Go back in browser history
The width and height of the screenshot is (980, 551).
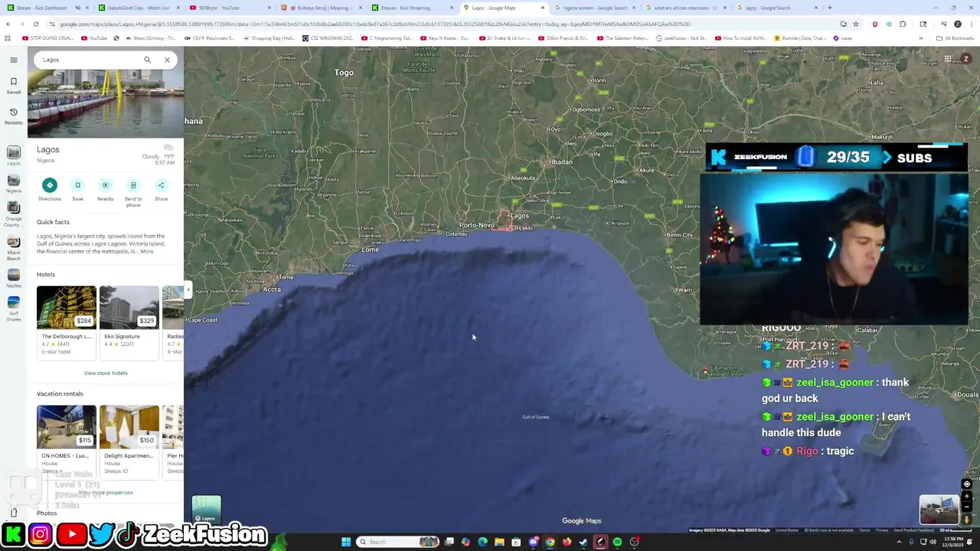pyautogui.click(x=8, y=24)
